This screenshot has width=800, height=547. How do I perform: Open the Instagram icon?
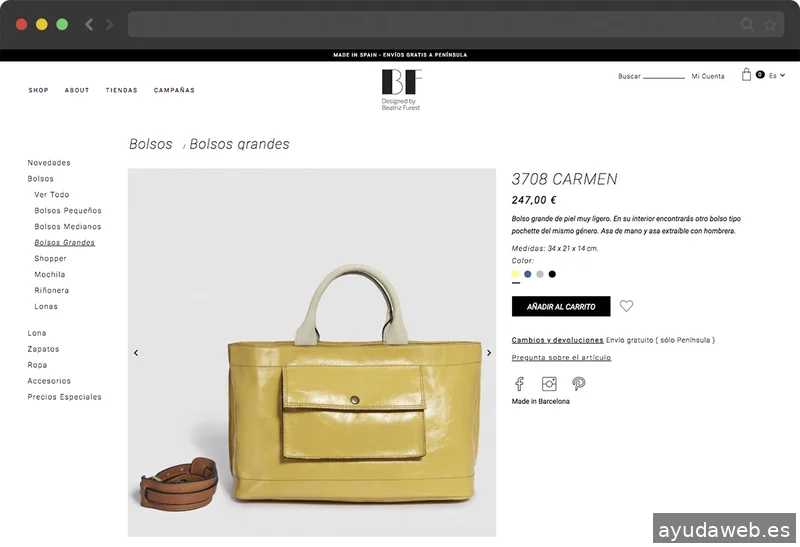[549, 384]
